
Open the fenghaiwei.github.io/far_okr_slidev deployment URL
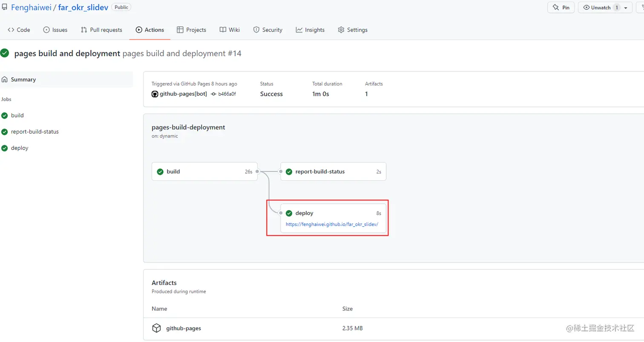pos(332,225)
